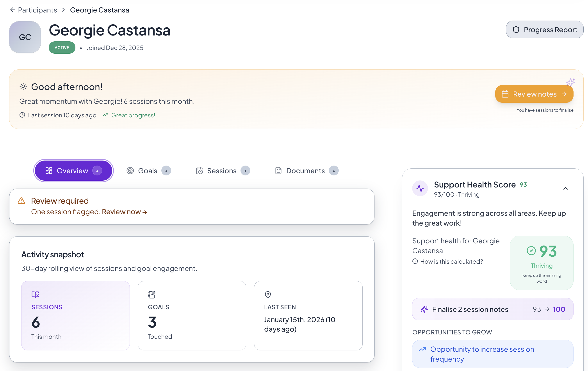Click the green 93 Thriving score card
Image resolution: width=588 pixels, height=371 pixels.
[541, 263]
